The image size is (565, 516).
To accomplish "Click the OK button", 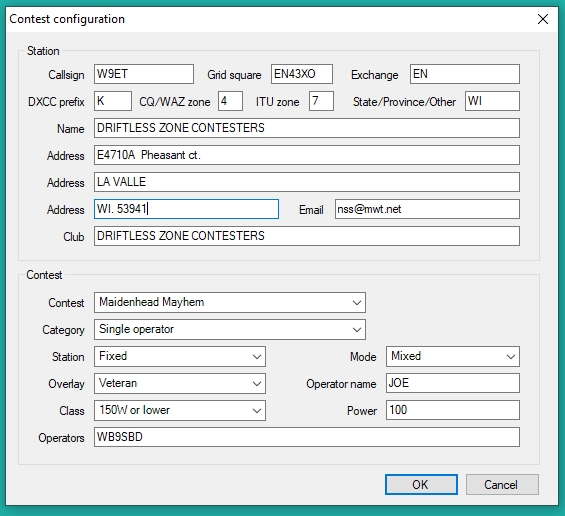I will [421, 485].
